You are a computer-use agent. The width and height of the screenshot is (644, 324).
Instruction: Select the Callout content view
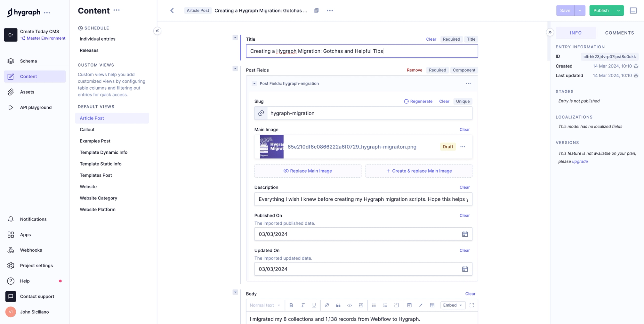(112, 130)
